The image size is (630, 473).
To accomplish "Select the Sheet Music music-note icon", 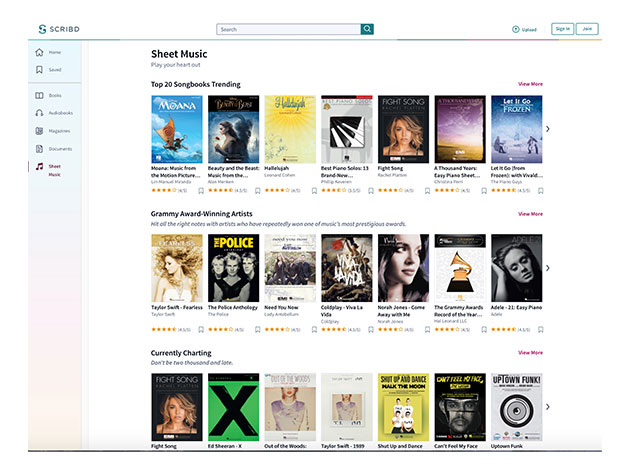I will [39, 166].
